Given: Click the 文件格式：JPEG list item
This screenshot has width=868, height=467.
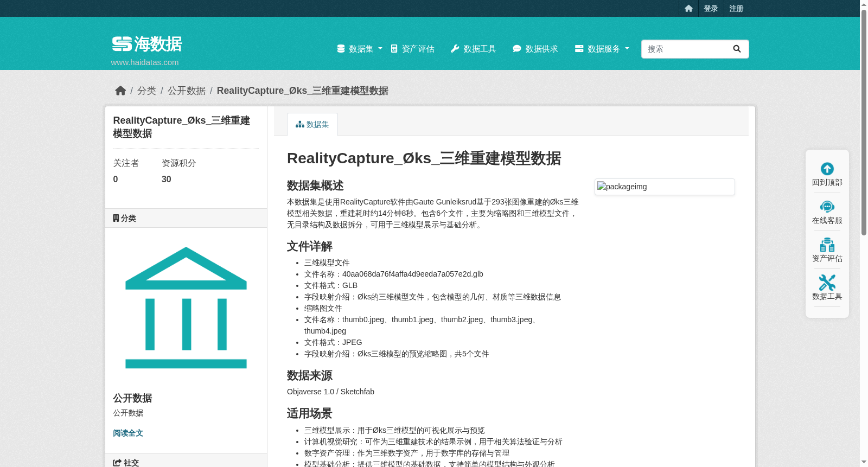Looking at the screenshot, I should pos(333,342).
